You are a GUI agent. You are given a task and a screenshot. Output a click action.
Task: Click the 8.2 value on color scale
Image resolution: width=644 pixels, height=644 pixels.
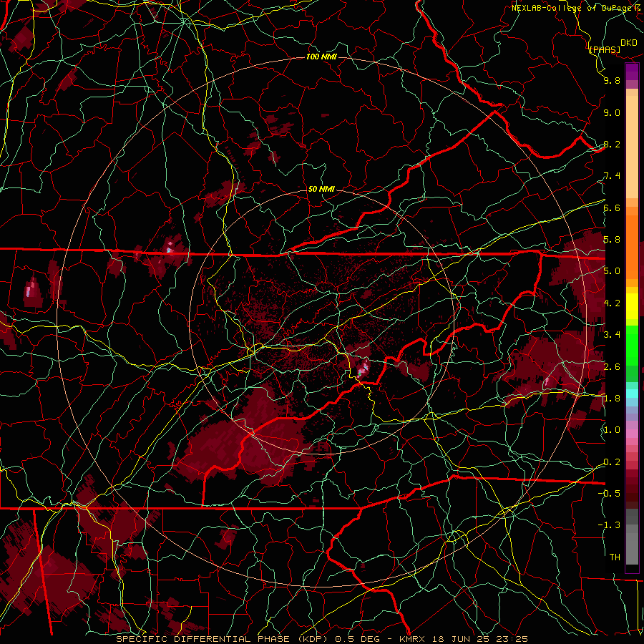612,144
